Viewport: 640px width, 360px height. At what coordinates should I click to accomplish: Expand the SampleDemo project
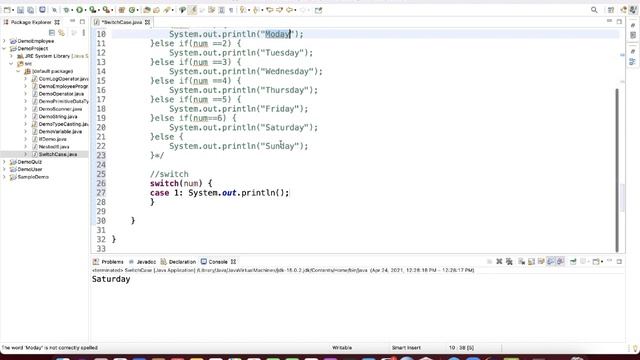click(x=4, y=177)
